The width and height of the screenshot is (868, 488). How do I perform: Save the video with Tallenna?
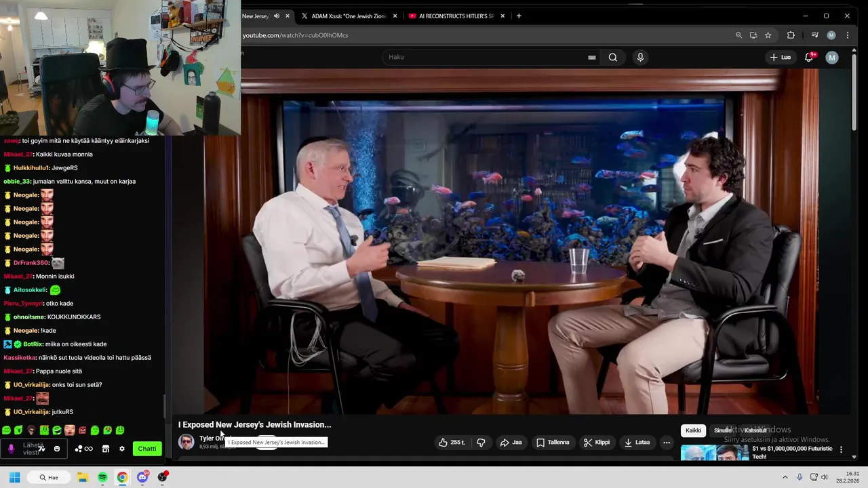click(553, 443)
